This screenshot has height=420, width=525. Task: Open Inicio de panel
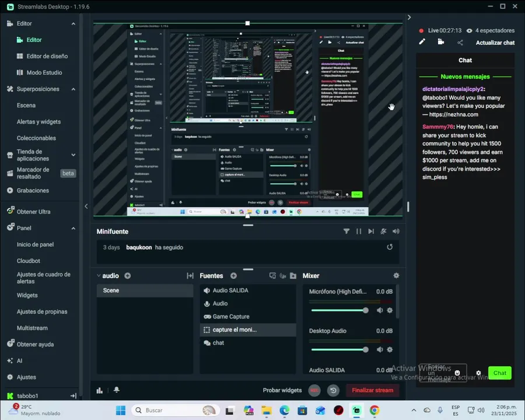35,244
